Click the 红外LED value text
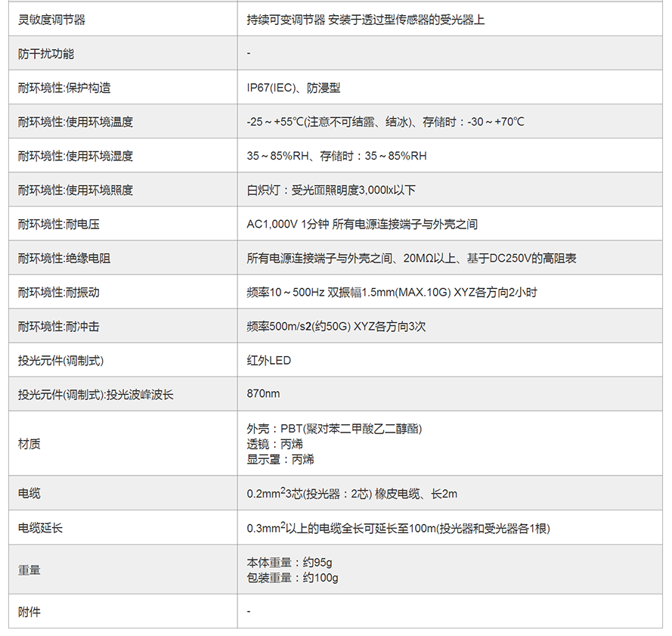The image size is (672, 636). click(x=268, y=361)
